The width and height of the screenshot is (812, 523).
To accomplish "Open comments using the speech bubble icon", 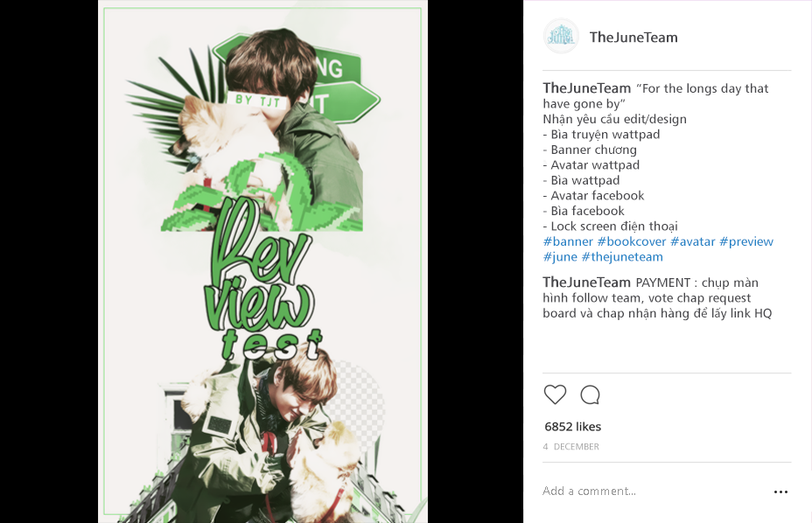I will [x=590, y=394].
